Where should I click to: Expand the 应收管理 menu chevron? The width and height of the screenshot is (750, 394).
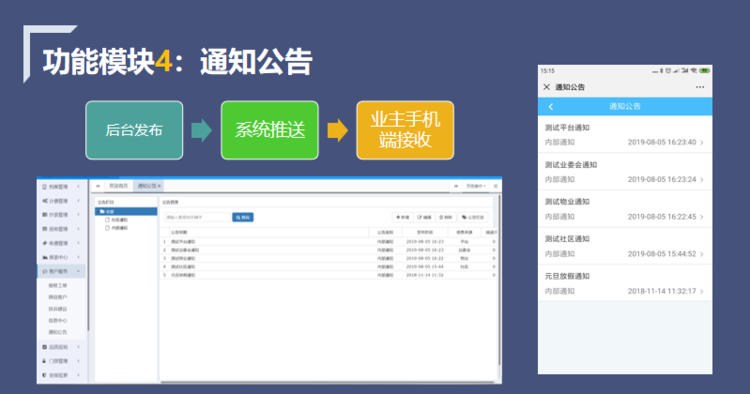(78, 229)
